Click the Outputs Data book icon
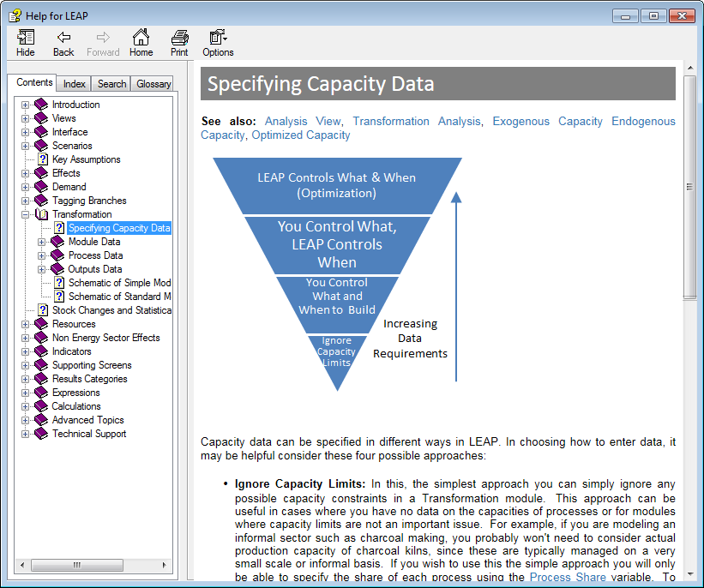The height and width of the screenshot is (588, 704). pyautogui.click(x=57, y=269)
